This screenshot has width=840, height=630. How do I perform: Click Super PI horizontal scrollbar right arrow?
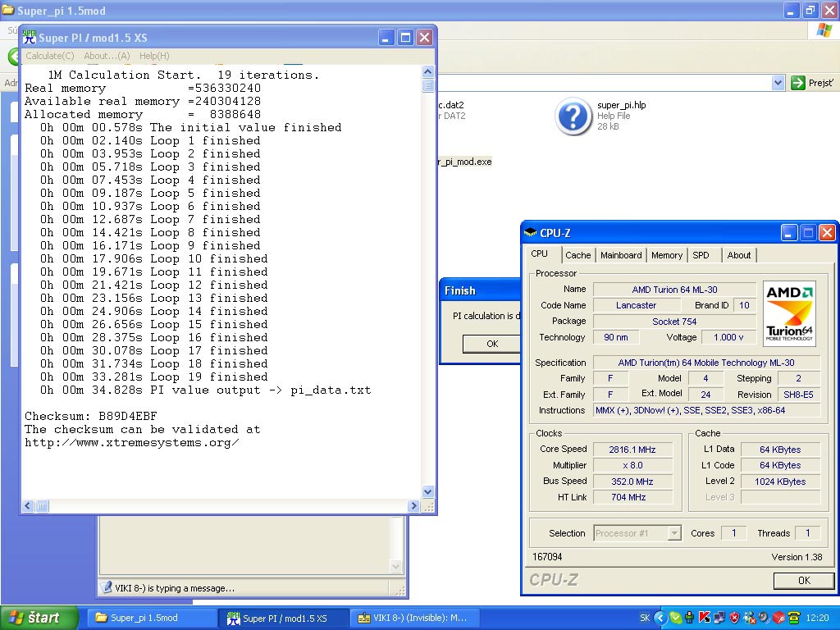[x=413, y=505]
